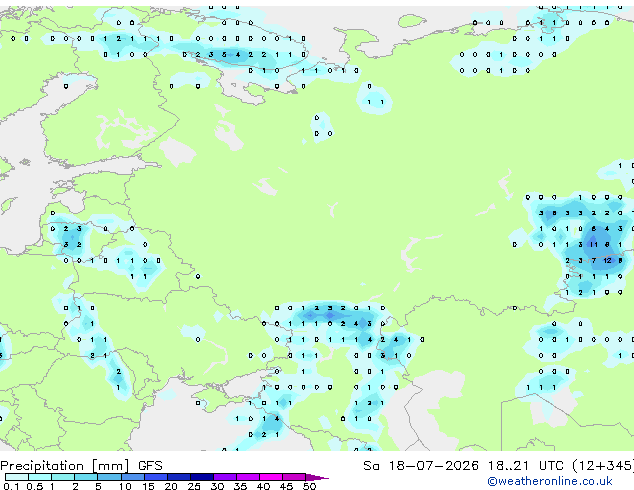The width and height of the screenshot is (634, 490).
Task: Click the '7' precipitation value on the map
Action: [x=594, y=260]
